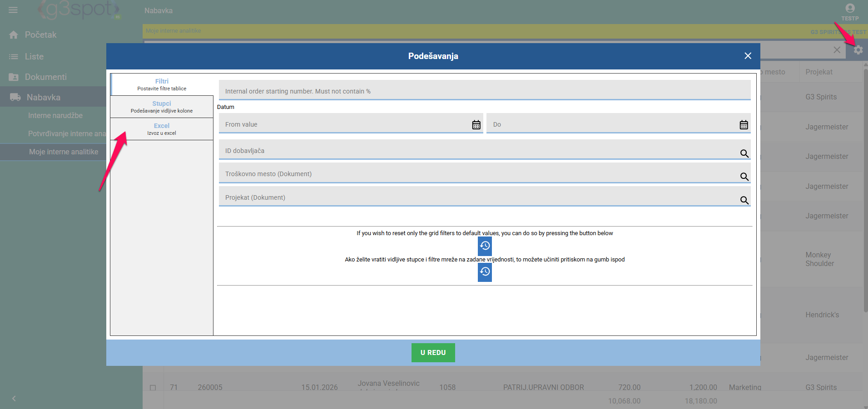The height and width of the screenshot is (409, 868).
Task: Expand the Dokumenti sidebar section
Action: click(45, 77)
